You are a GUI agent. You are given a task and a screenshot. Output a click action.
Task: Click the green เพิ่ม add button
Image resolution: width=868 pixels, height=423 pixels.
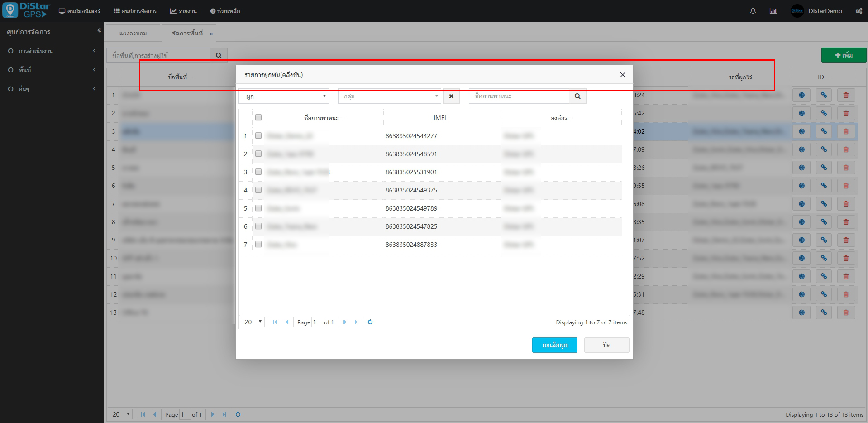click(844, 55)
